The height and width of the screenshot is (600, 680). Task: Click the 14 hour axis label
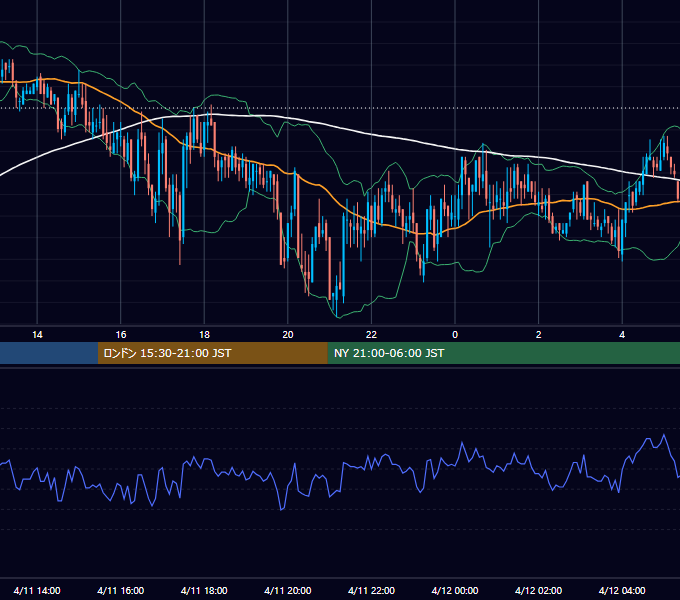coord(37,335)
